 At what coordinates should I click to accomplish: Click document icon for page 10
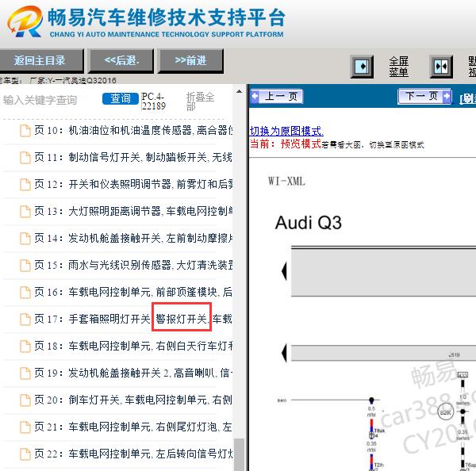pos(25,131)
